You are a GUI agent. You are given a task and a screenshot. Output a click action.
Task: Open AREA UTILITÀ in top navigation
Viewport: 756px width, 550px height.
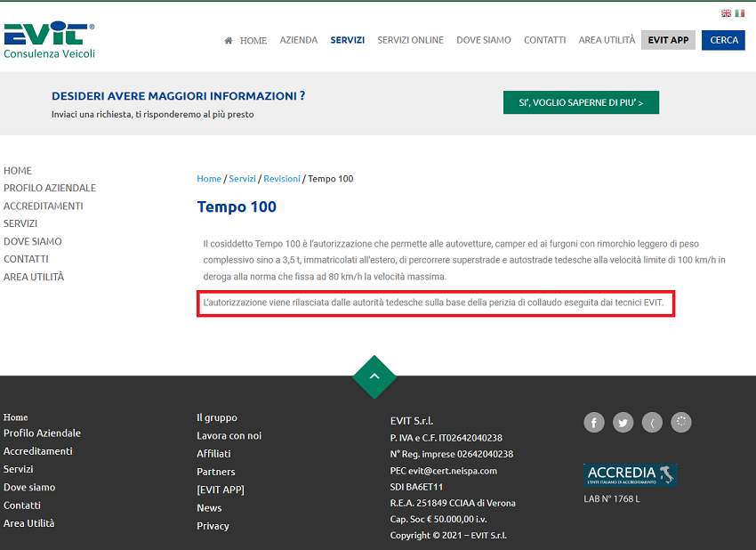pyautogui.click(x=607, y=40)
